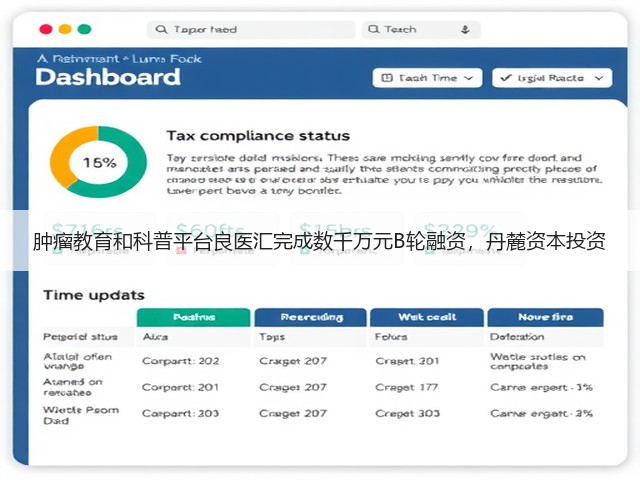The height and width of the screenshot is (480, 640).
Task: Select the Wut ceailt column tab
Action: click(427, 317)
